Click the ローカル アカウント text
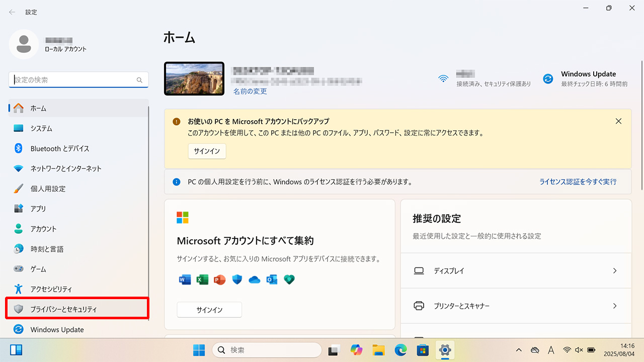 click(66, 49)
